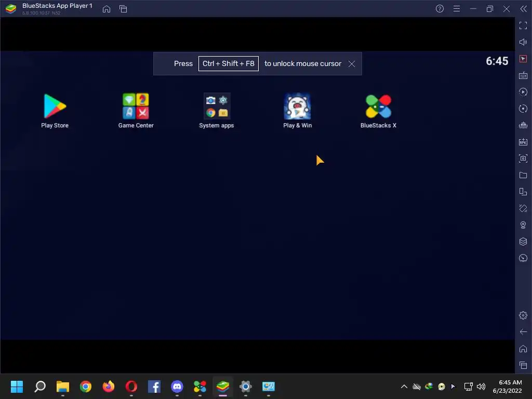Toggle the mouse cursor lock icon
The width and height of the screenshot is (532, 399).
pyautogui.click(x=523, y=59)
